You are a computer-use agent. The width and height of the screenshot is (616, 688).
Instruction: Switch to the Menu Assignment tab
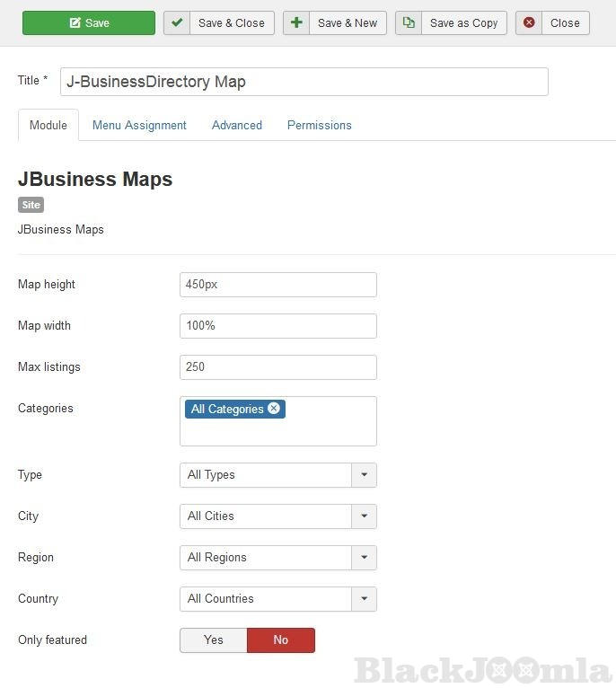click(x=139, y=125)
